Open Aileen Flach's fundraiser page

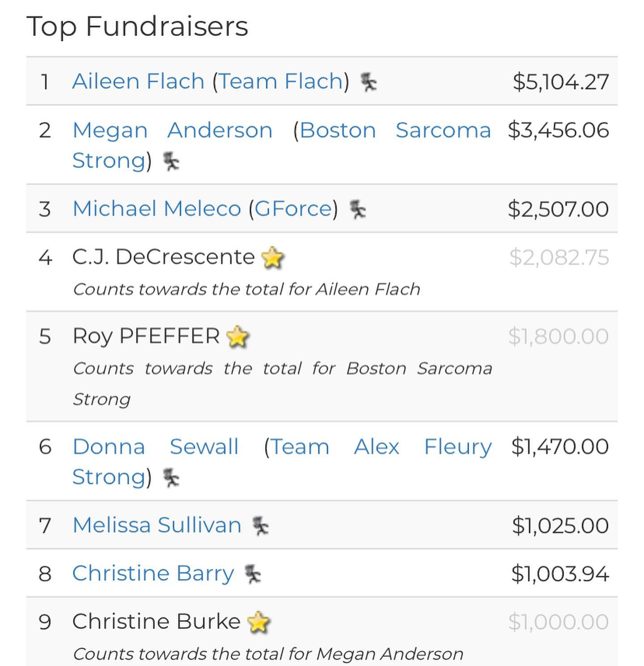[x=138, y=81]
